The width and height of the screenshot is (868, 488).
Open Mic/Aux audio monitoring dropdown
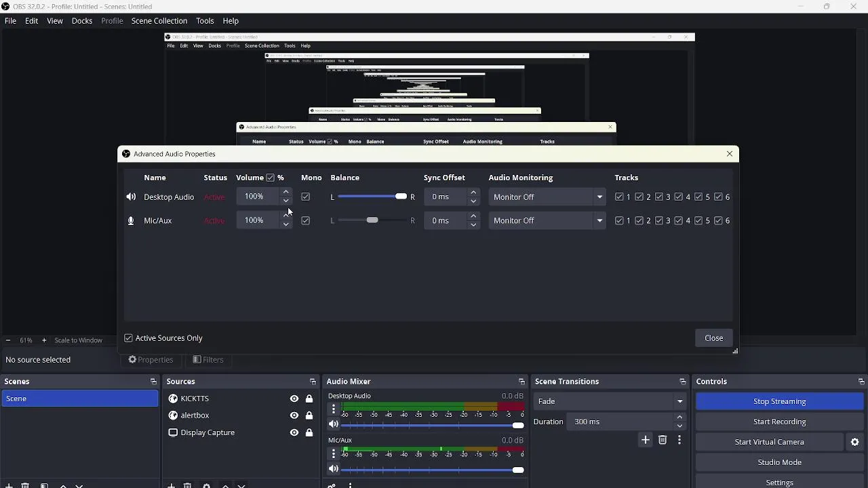point(547,221)
